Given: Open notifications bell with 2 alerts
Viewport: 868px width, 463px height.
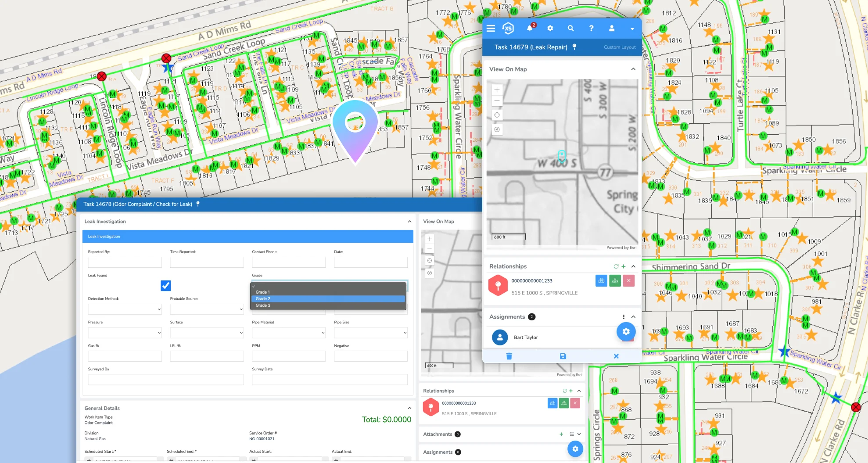Looking at the screenshot, I should [x=530, y=28].
